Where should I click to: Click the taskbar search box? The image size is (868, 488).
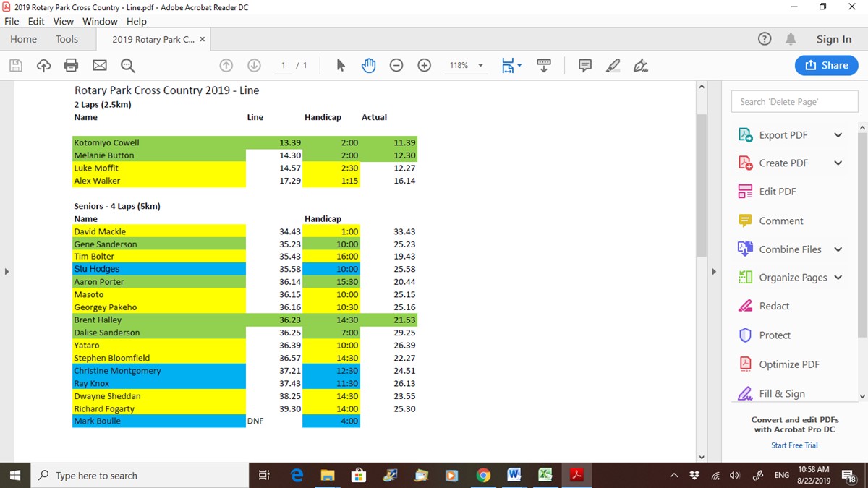140,475
